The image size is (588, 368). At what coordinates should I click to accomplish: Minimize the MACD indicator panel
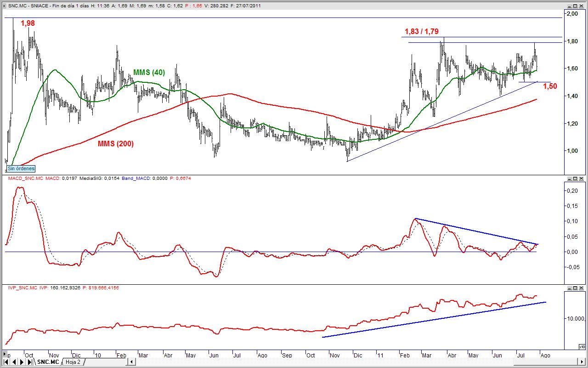click(x=570, y=178)
